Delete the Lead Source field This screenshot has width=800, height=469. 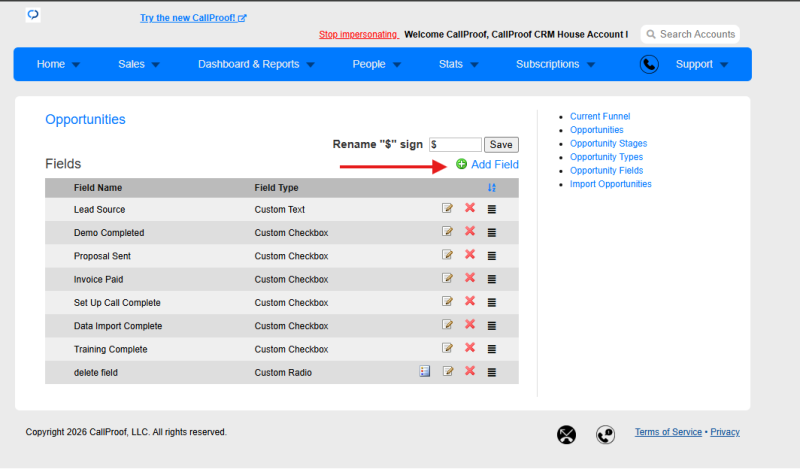tap(470, 208)
